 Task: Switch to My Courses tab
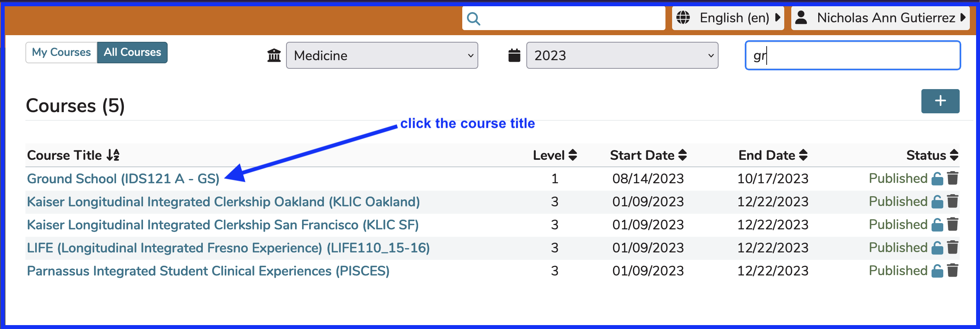pyautogui.click(x=61, y=52)
